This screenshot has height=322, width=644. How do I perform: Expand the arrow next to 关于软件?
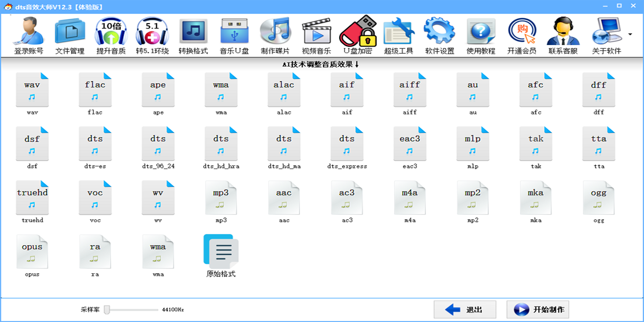click(x=631, y=33)
